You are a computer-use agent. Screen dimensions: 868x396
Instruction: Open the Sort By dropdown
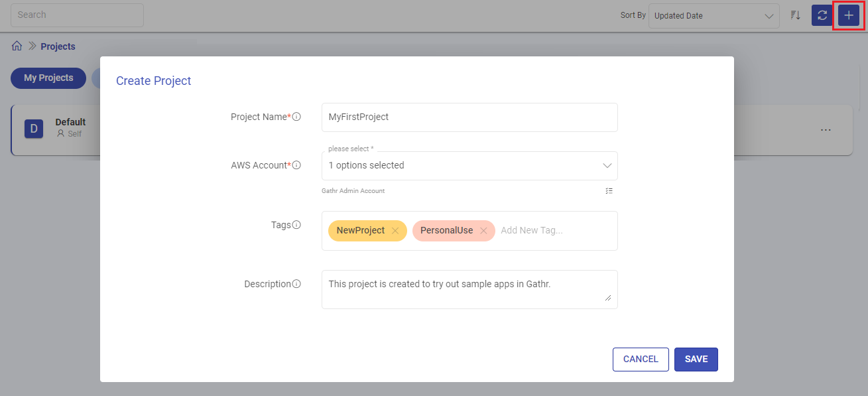coord(713,15)
